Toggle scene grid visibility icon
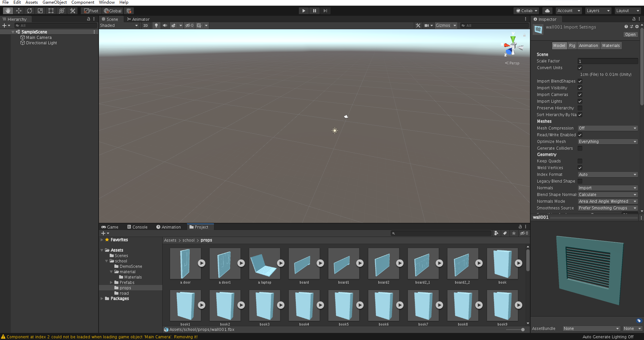The height and width of the screenshot is (340, 644). click(199, 26)
